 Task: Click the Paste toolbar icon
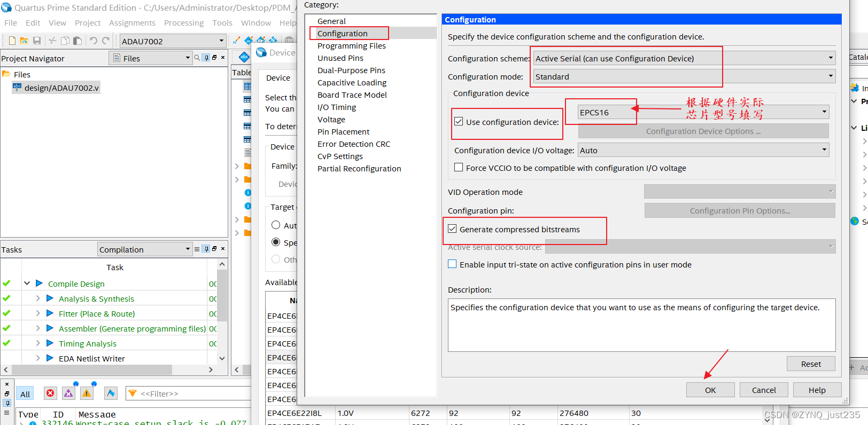pyautogui.click(x=77, y=41)
